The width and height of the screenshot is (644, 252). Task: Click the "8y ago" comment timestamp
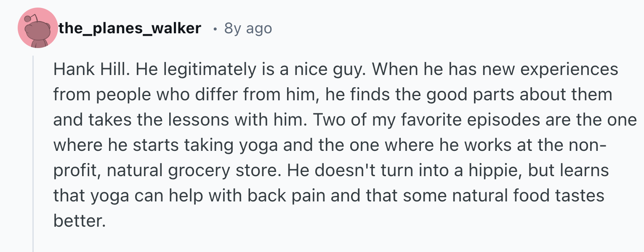coord(248,28)
